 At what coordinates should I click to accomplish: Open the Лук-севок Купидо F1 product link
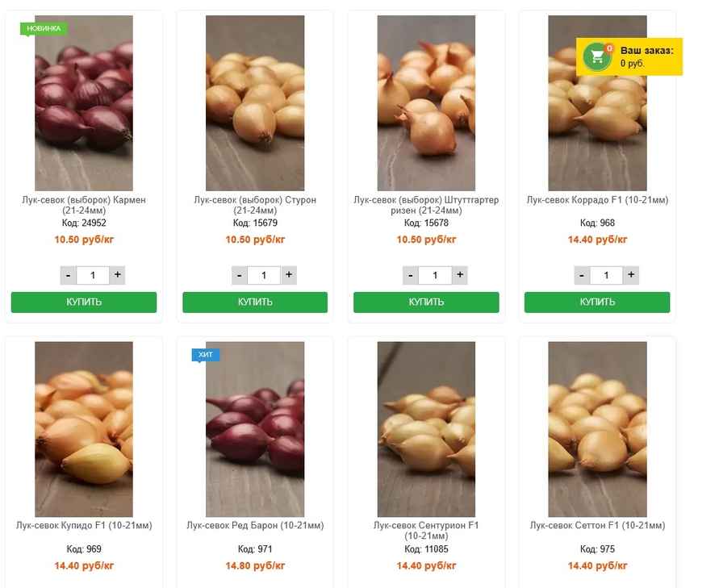coord(84,525)
